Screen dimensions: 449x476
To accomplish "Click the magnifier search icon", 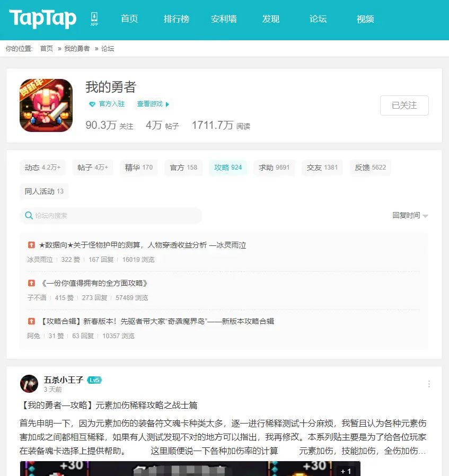I will (x=29, y=216).
